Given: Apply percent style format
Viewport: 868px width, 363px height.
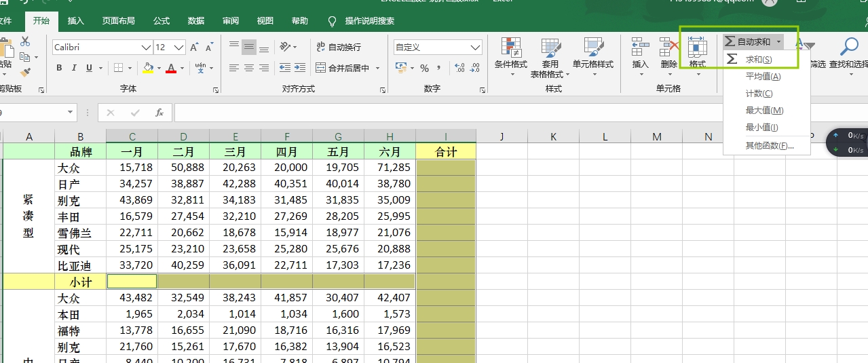Looking at the screenshot, I should point(424,68).
